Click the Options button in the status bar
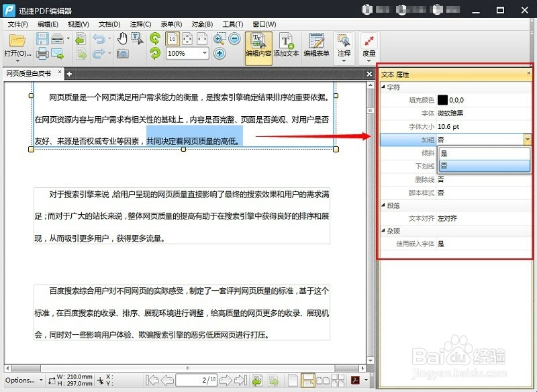537x392 pixels. tap(19, 380)
